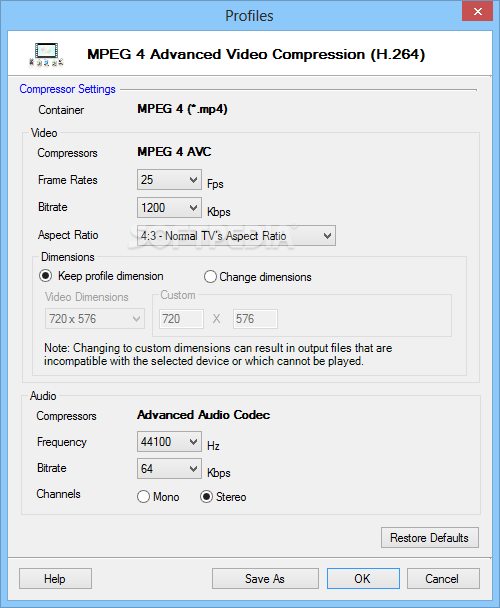Open the audio Frequency 44100 dropdown
The image size is (500, 608).
[x=169, y=442]
